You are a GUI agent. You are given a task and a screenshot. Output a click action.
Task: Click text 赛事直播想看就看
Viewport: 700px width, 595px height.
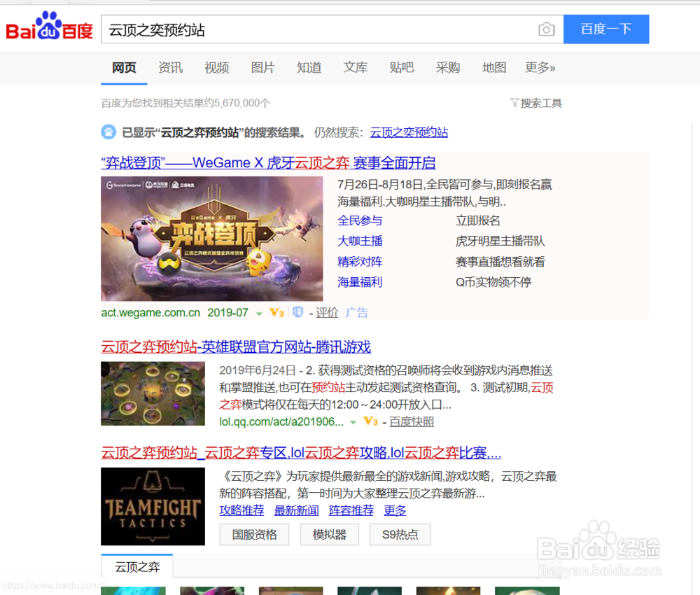point(500,262)
